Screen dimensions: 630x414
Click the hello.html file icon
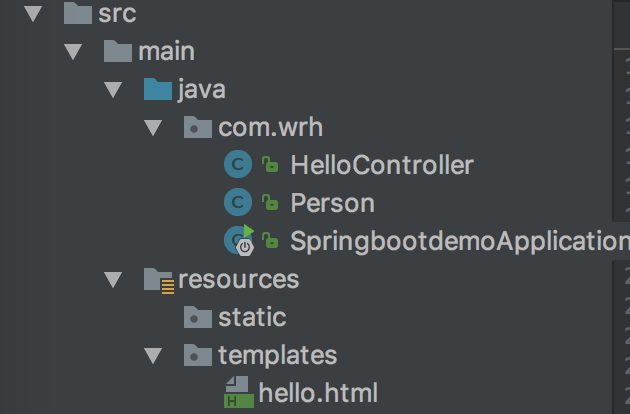pos(239,392)
